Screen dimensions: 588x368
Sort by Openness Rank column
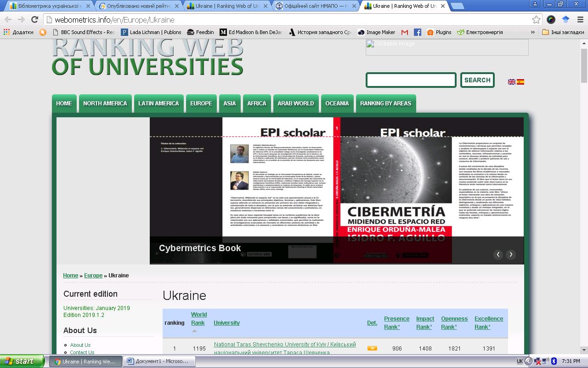[454, 323]
